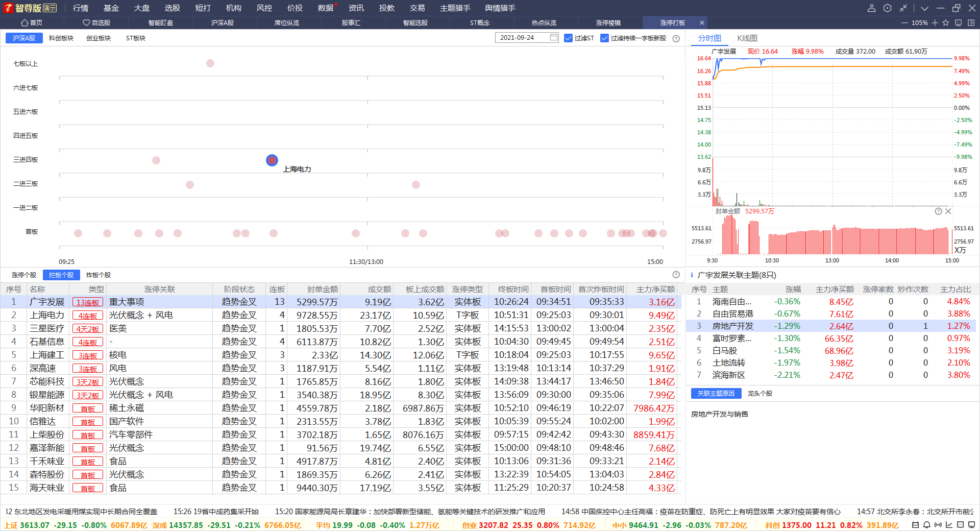Viewport: 980px width, 531px height.
Task: Click help icon in 封单金额 panel
Action: tap(938, 211)
